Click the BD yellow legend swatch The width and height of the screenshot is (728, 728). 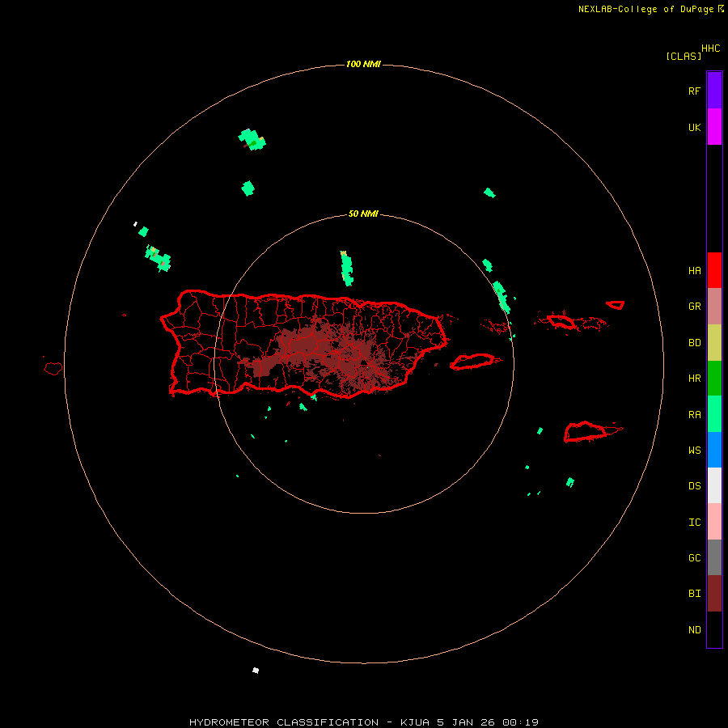coord(714,343)
